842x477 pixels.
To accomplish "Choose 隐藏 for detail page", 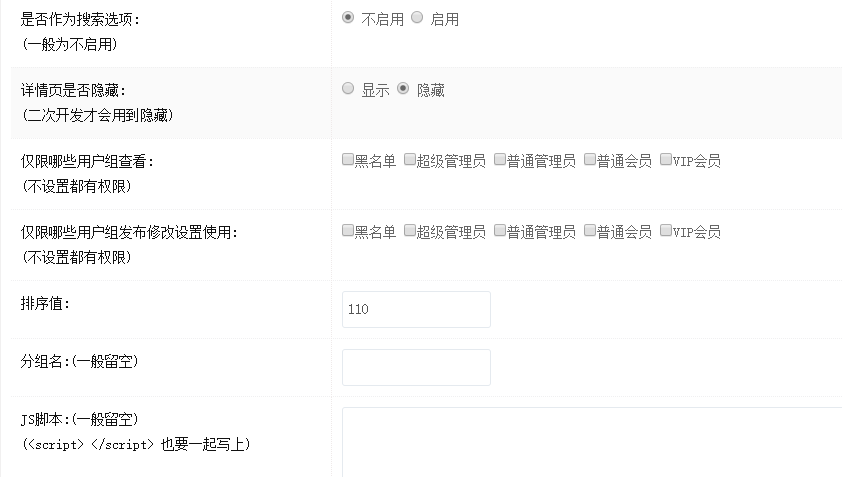I will point(404,89).
